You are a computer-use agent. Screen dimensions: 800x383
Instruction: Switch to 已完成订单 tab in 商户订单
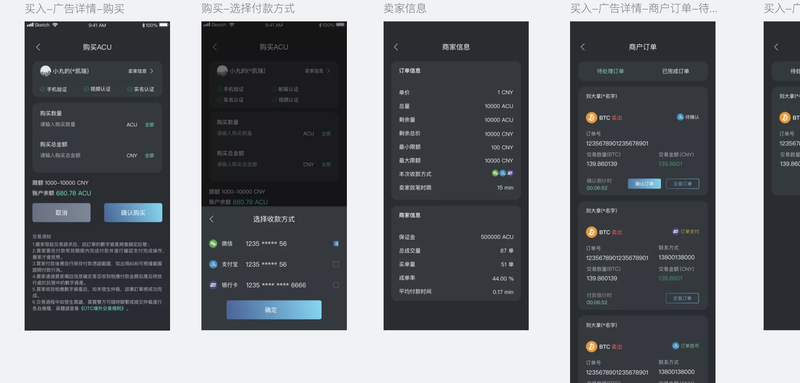click(x=676, y=71)
